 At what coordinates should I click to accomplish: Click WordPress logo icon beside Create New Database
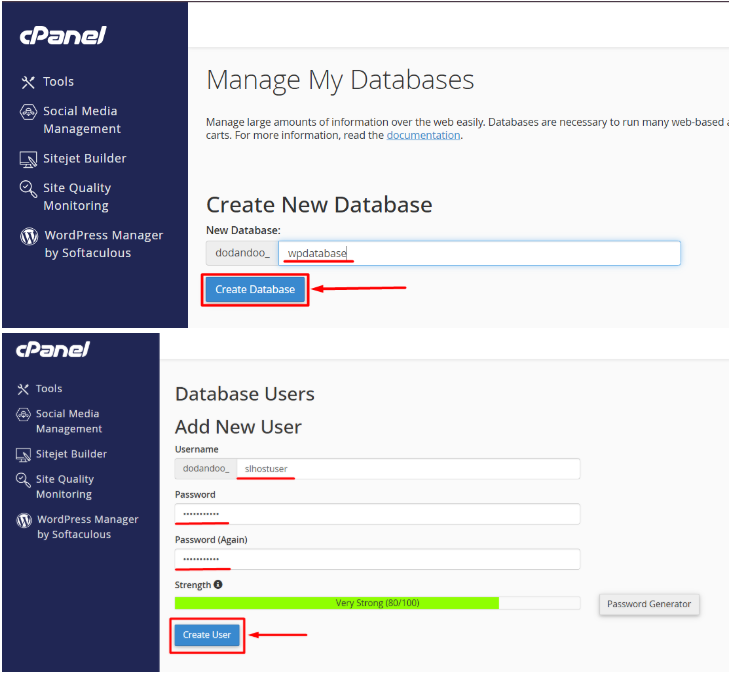(29, 237)
